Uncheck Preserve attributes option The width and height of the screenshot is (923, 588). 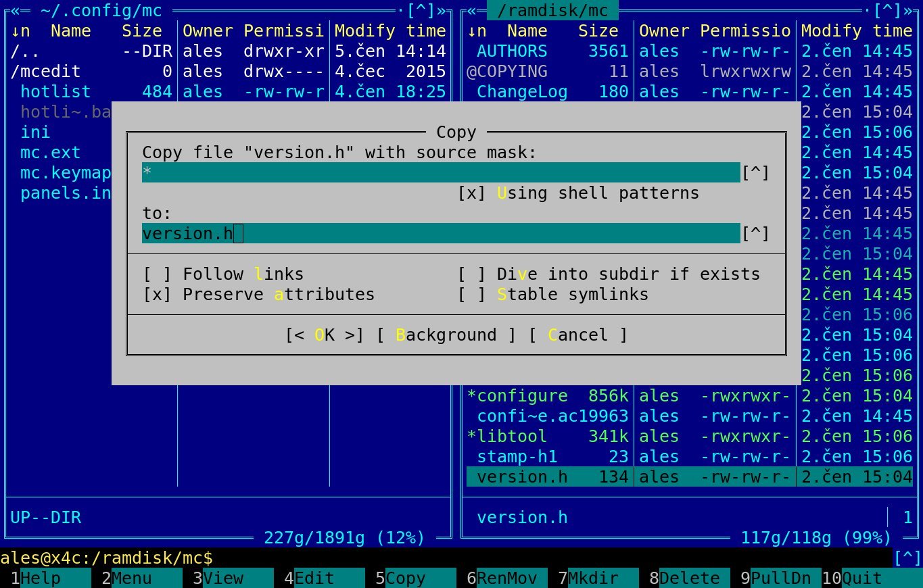[x=157, y=295]
